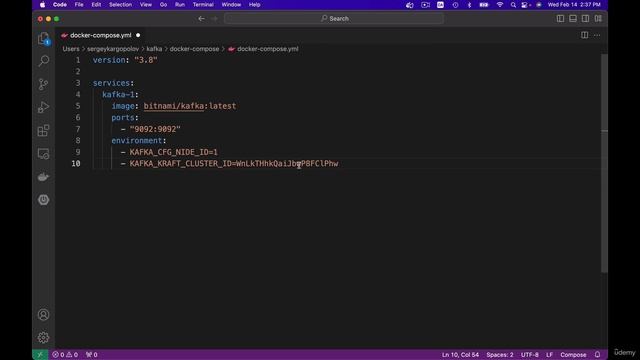Image resolution: width=640 pixels, height=360 pixels.
Task: Click the Apple menu icon
Action: [x=42, y=5]
